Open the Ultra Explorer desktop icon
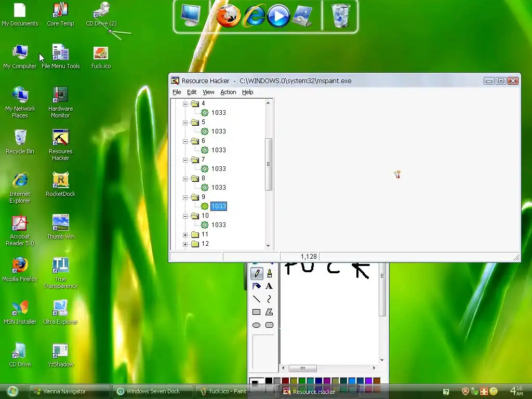The height and width of the screenshot is (399, 532). (x=60, y=312)
